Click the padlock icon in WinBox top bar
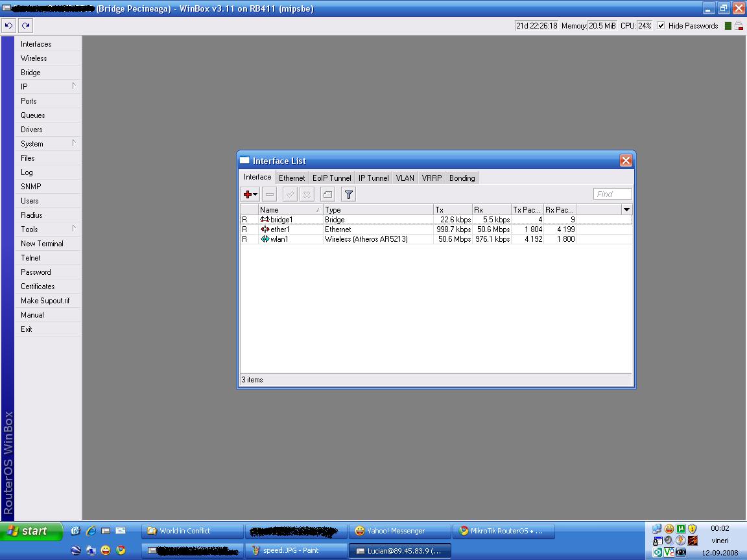Viewport: 747px width, 560px height. pyautogui.click(x=739, y=26)
